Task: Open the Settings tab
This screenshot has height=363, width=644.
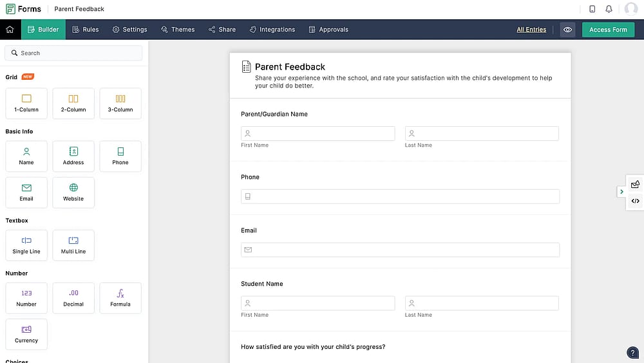Action: click(x=130, y=30)
